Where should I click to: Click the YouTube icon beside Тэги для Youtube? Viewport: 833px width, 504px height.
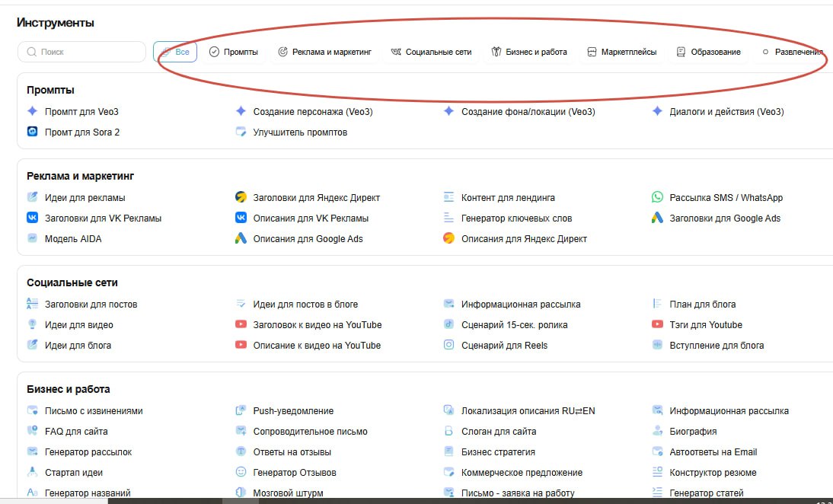pyautogui.click(x=657, y=324)
